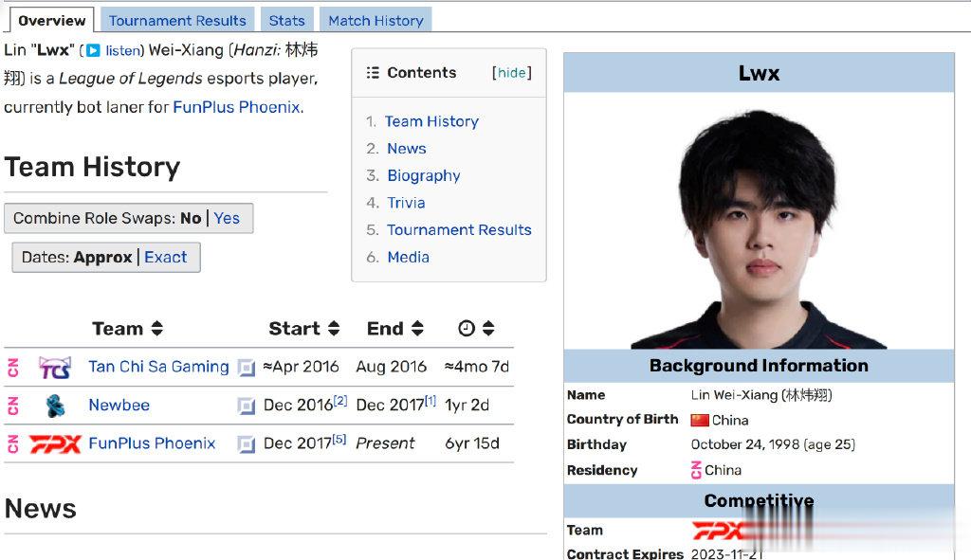Screen dimensions: 971x560
Task: Set Combine Role Swaps to No
Action: (x=191, y=219)
